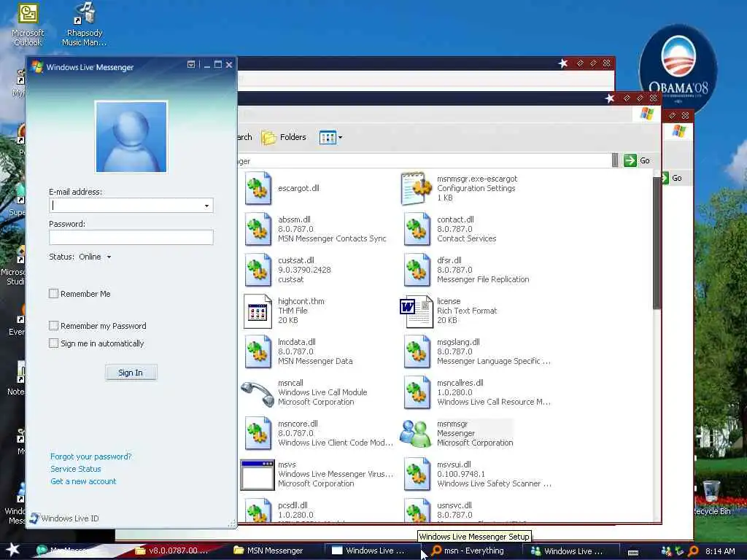Select pcsdll.dll file icon
Screen dimensions: 747x560
[x=258, y=510]
